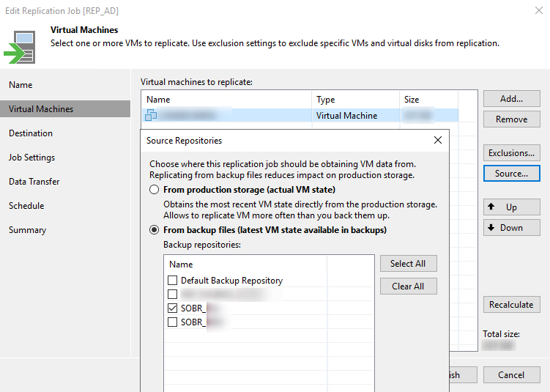Select From production storage option
550x392 pixels.
(155, 190)
